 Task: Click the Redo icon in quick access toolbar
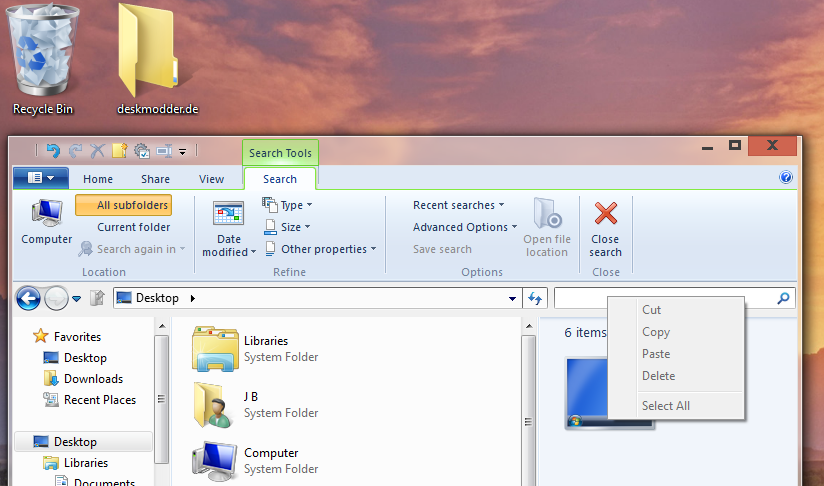(75, 151)
